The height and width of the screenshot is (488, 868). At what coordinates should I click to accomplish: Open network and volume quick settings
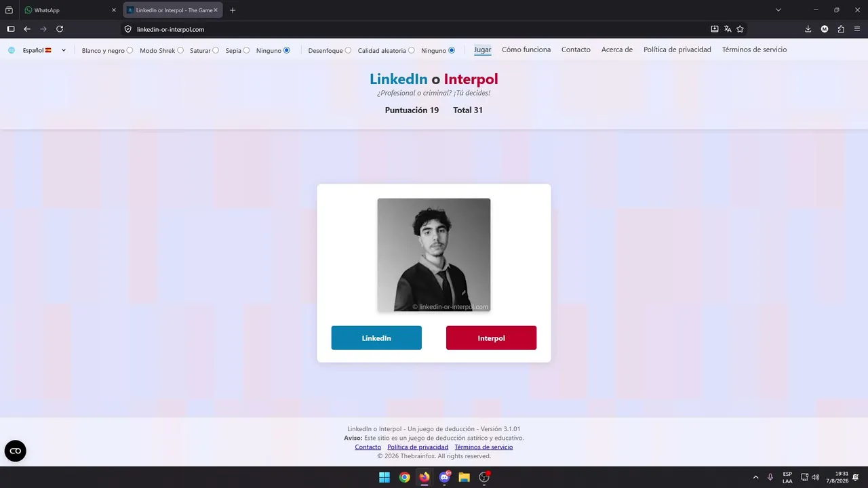coord(810,477)
